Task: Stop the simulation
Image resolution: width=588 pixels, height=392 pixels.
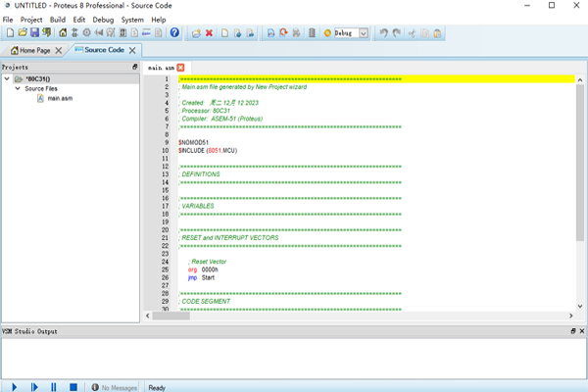Action: coord(73,387)
